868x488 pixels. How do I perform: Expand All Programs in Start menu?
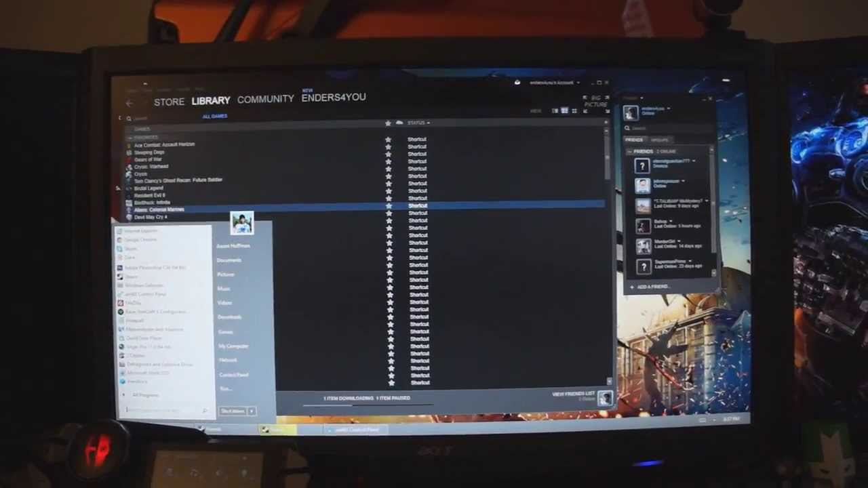[141, 395]
